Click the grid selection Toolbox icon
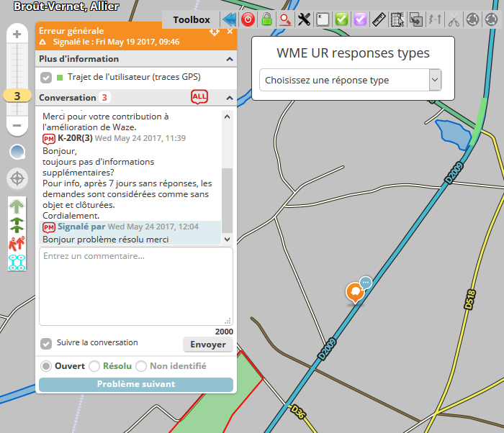This screenshot has height=433, width=504. pyautogui.click(x=397, y=19)
